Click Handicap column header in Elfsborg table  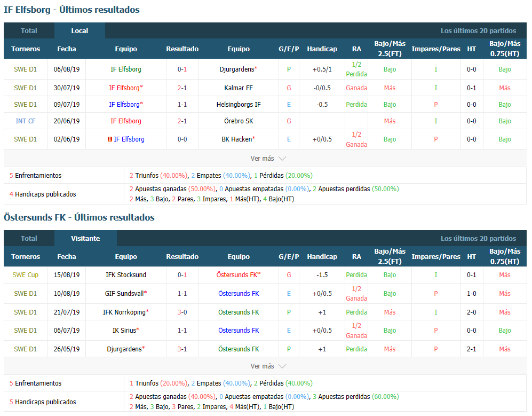click(x=322, y=49)
